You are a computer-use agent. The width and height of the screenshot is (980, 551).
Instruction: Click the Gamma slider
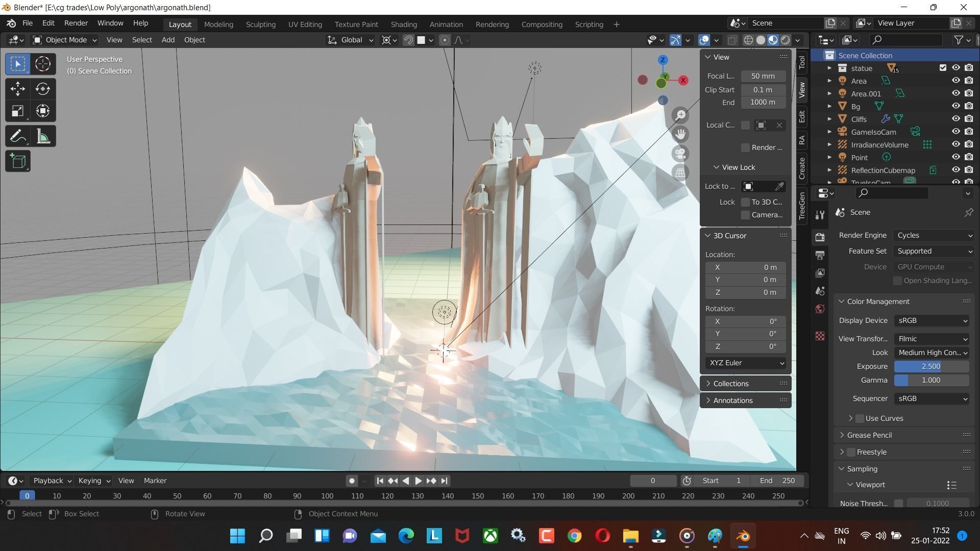coord(932,380)
